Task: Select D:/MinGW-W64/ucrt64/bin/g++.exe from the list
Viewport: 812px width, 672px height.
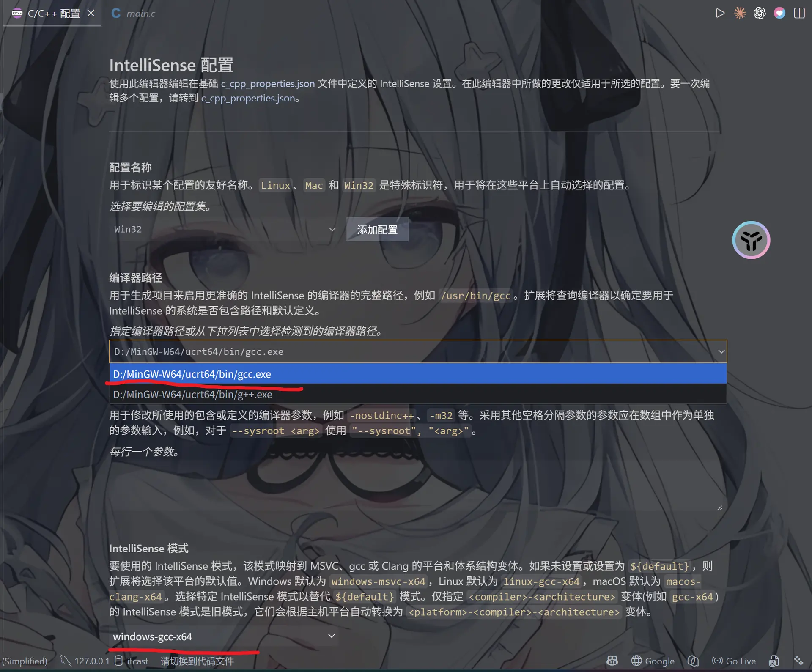Action: (418, 394)
